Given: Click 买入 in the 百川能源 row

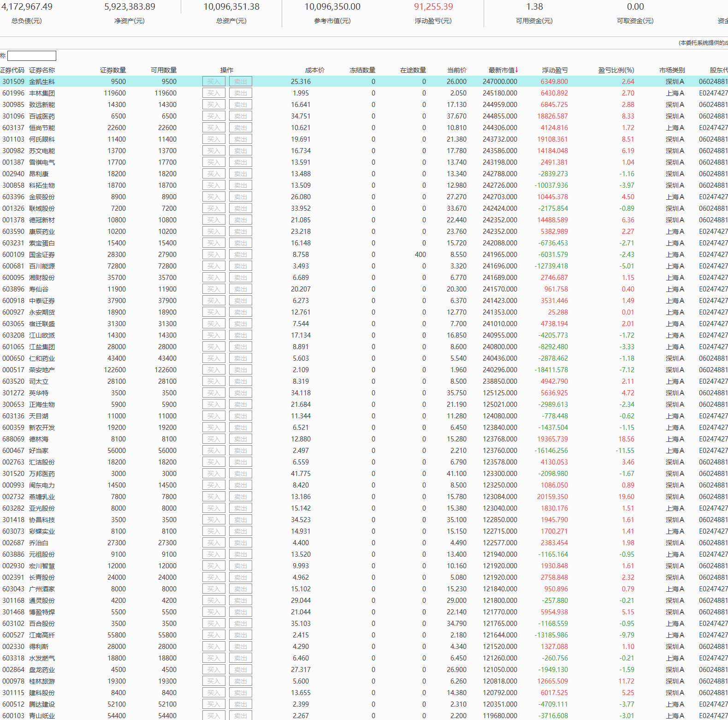Looking at the screenshot, I should tap(214, 266).
